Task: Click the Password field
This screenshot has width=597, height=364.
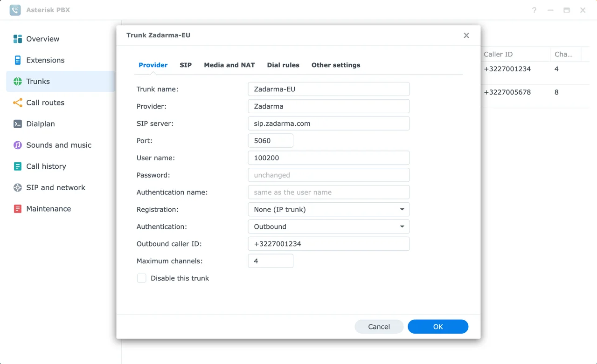Action: click(329, 175)
